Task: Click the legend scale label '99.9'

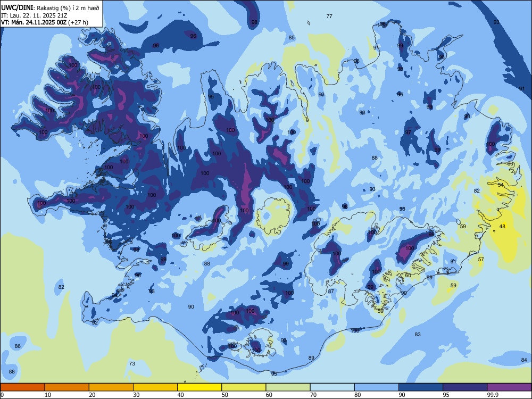Action: (x=493, y=395)
